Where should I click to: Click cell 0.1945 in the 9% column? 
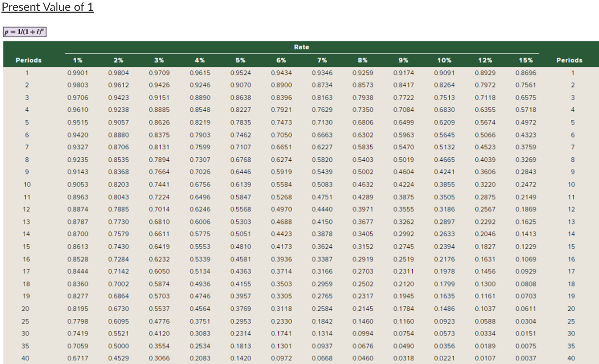404,296
